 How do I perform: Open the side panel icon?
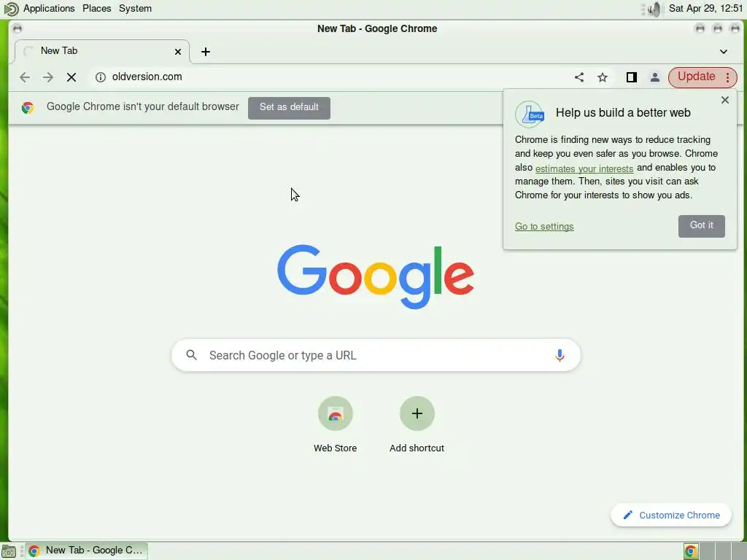click(632, 77)
